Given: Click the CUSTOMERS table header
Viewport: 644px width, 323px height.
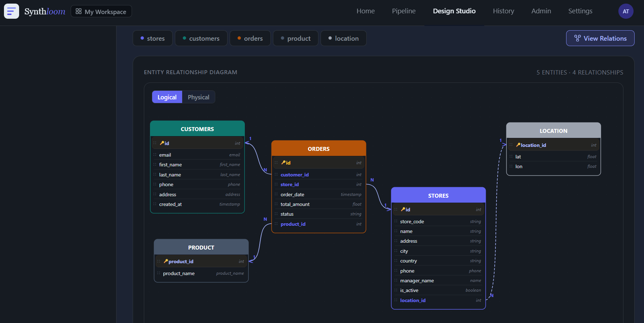Looking at the screenshot, I should tap(197, 129).
